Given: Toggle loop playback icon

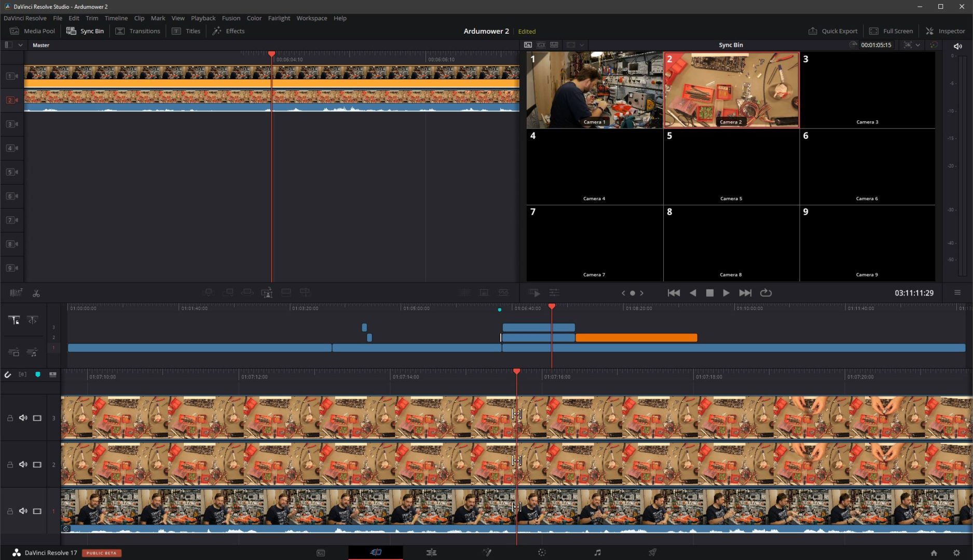Looking at the screenshot, I should 765,293.
